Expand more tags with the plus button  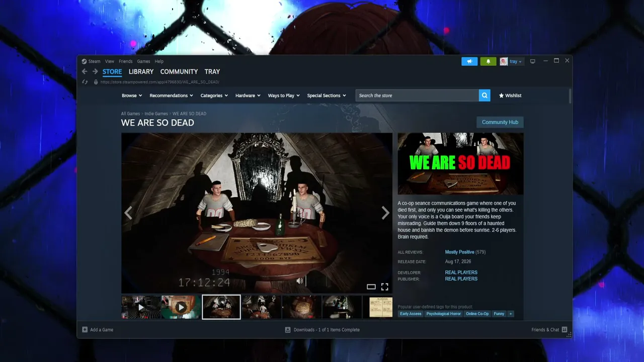(x=511, y=314)
